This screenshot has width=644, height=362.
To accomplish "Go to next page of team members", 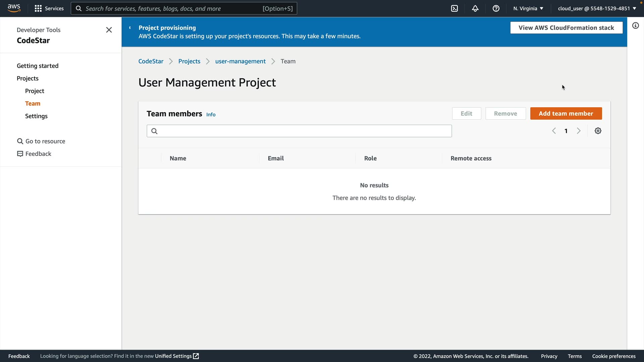I will (x=579, y=131).
